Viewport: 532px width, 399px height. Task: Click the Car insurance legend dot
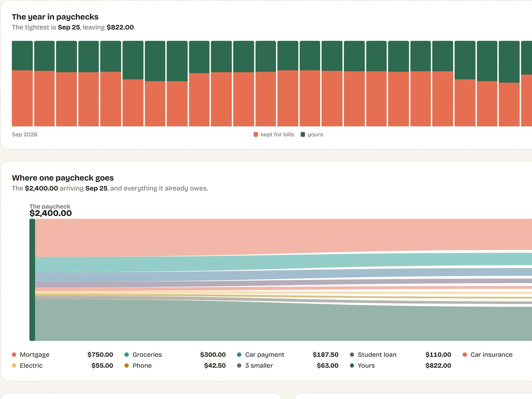pos(465,355)
